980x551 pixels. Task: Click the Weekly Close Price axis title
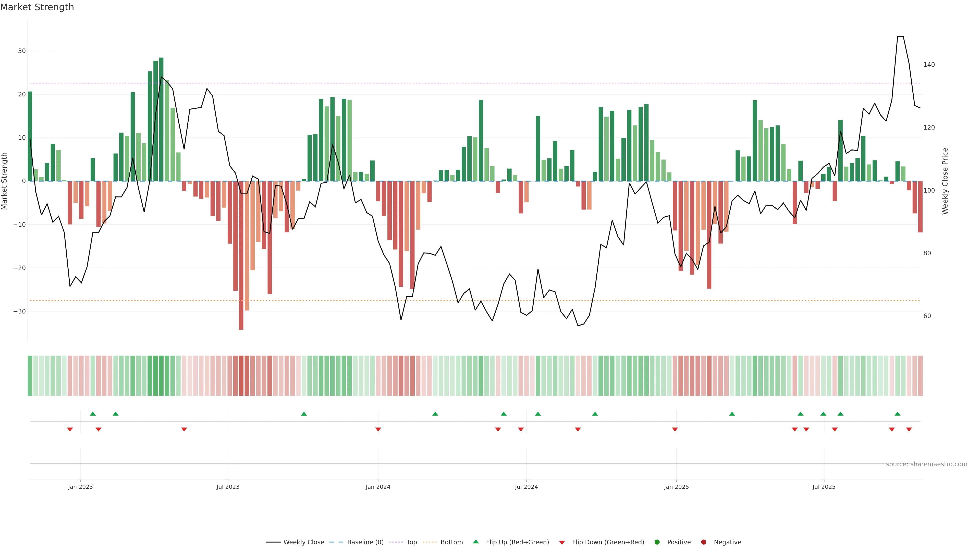click(x=945, y=181)
